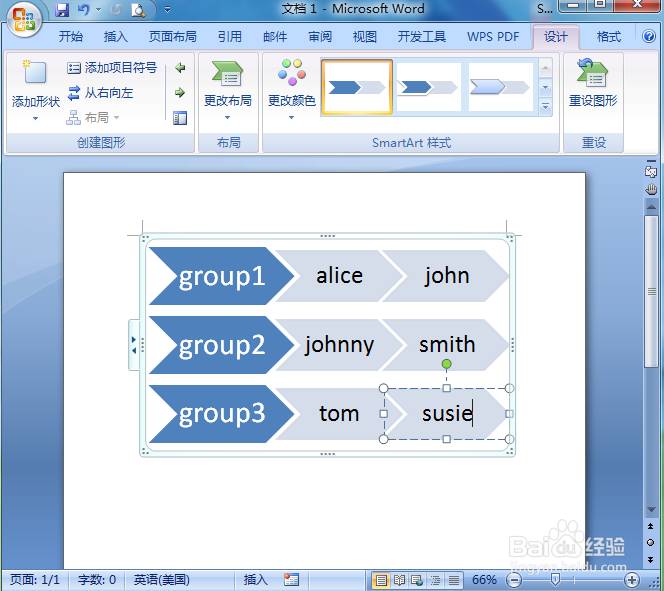Click the 重设图形 button

593,83
